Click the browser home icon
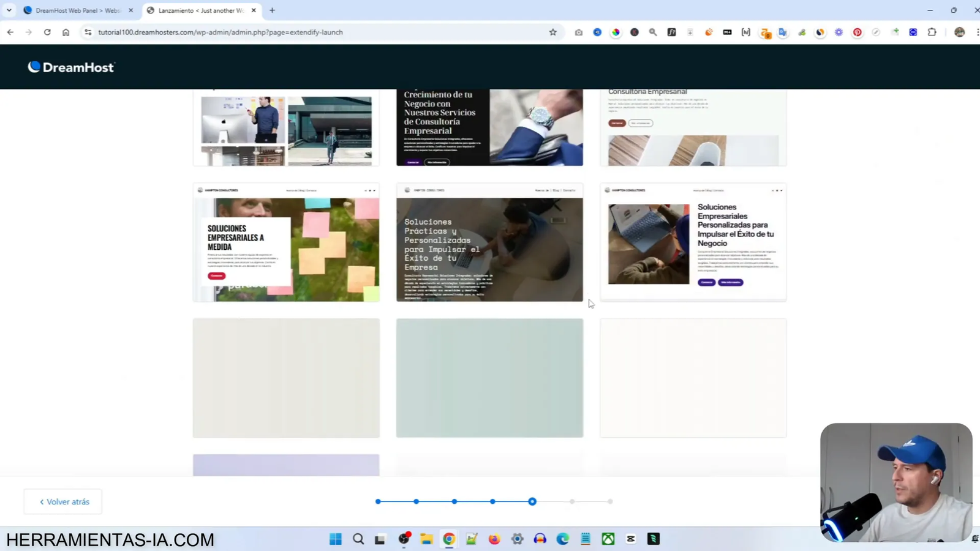The width and height of the screenshot is (980, 551). pyautogui.click(x=67, y=32)
